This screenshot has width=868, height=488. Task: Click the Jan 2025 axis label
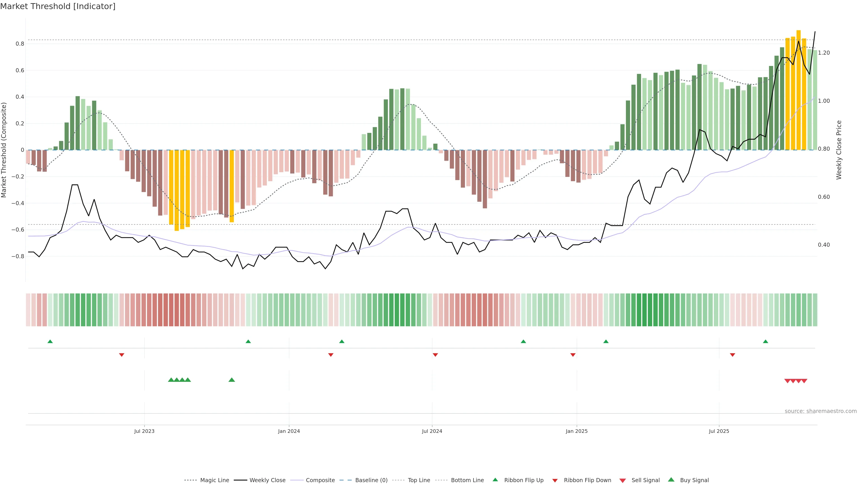click(x=577, y=431)
